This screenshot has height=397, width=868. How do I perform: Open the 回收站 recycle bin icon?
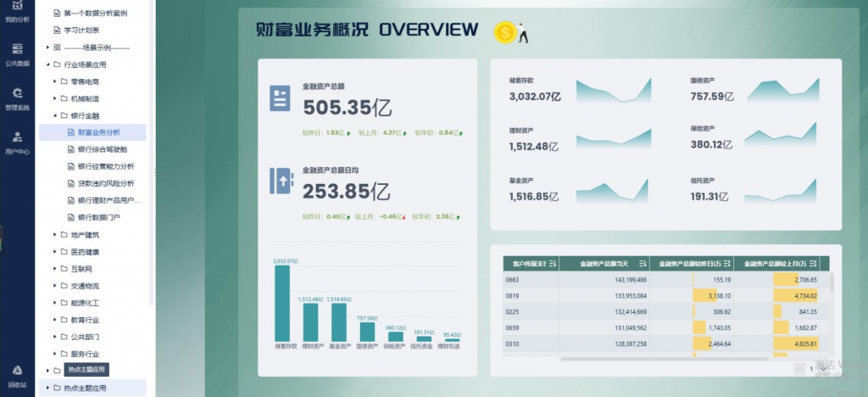[16, 375]
